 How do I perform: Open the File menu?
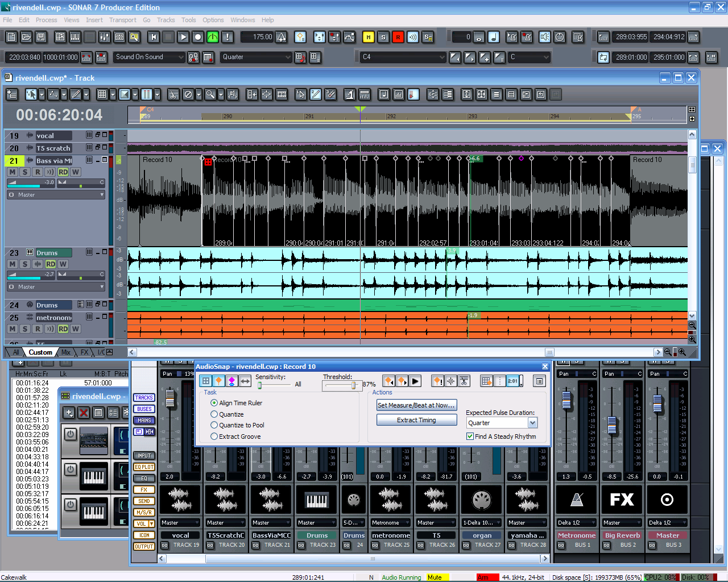point(7,20)
